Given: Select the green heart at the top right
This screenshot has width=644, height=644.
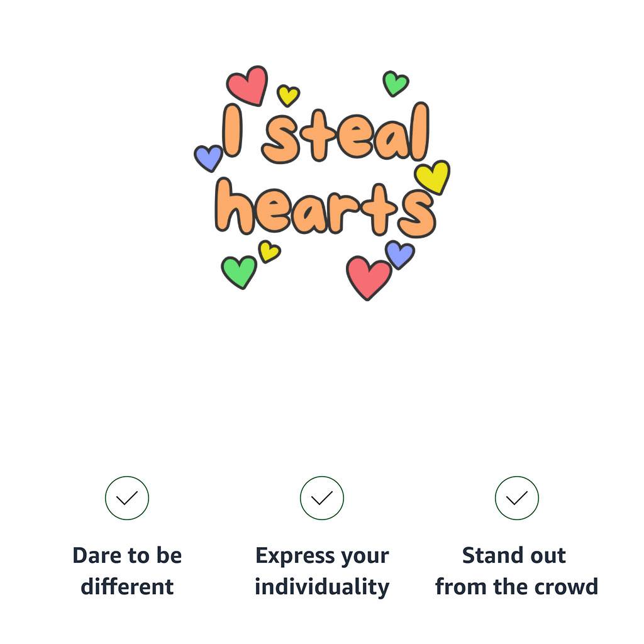Looking at the screenshot, I should pyautogui.click(x=395, y=83).
